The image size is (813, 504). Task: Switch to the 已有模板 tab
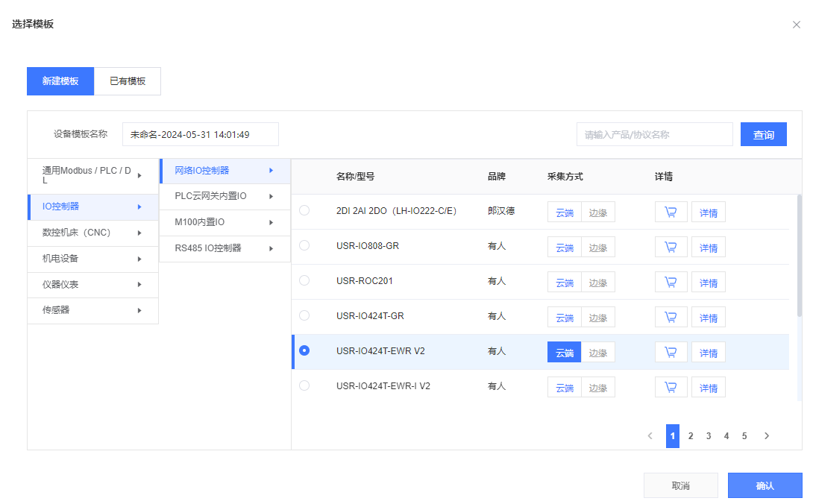[128, 81]
